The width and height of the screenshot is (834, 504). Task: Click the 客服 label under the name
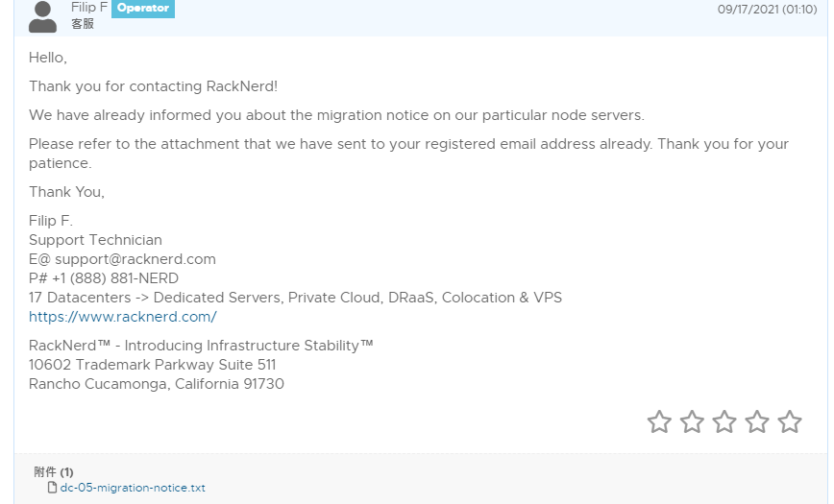[x=83, y=24]
